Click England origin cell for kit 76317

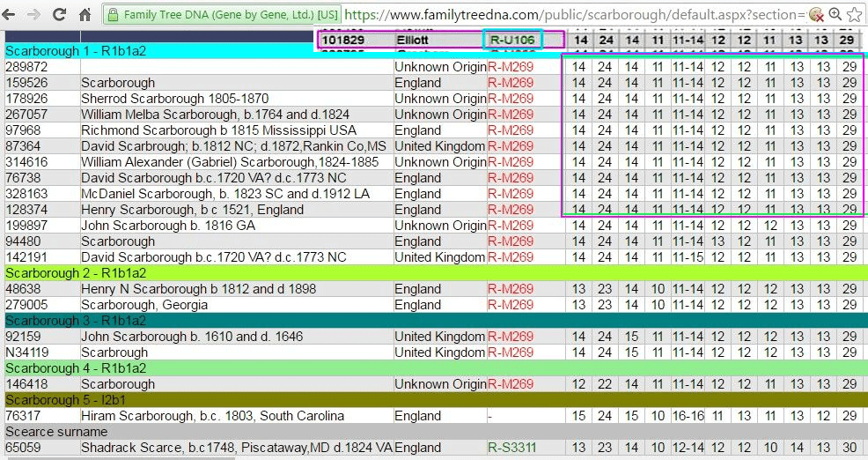(x=418, y=416)
